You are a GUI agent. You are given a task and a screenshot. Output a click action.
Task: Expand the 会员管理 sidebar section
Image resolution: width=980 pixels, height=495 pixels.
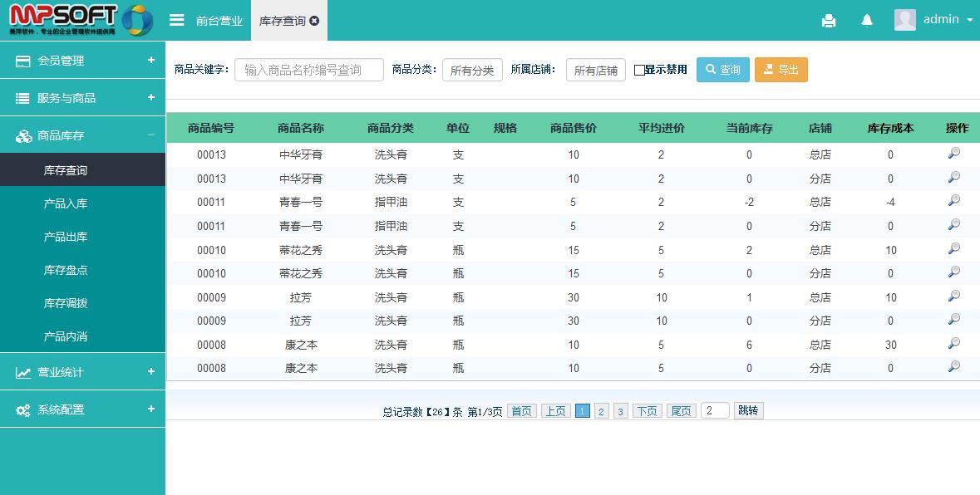tap(82, 61)
